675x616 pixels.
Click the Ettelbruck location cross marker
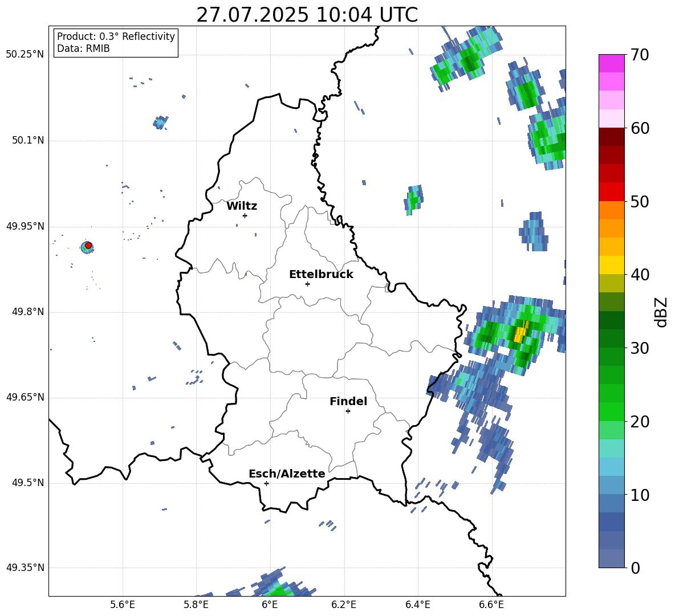tap(307, 284)
